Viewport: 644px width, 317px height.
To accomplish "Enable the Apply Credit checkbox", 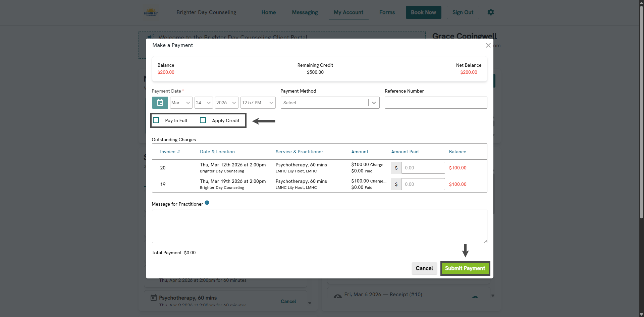I will click(203, 120).
